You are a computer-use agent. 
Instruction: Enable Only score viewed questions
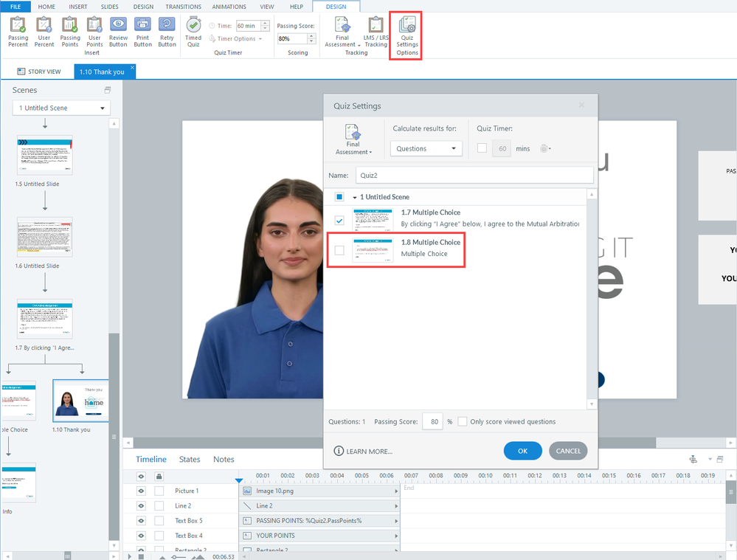[463, 421]
